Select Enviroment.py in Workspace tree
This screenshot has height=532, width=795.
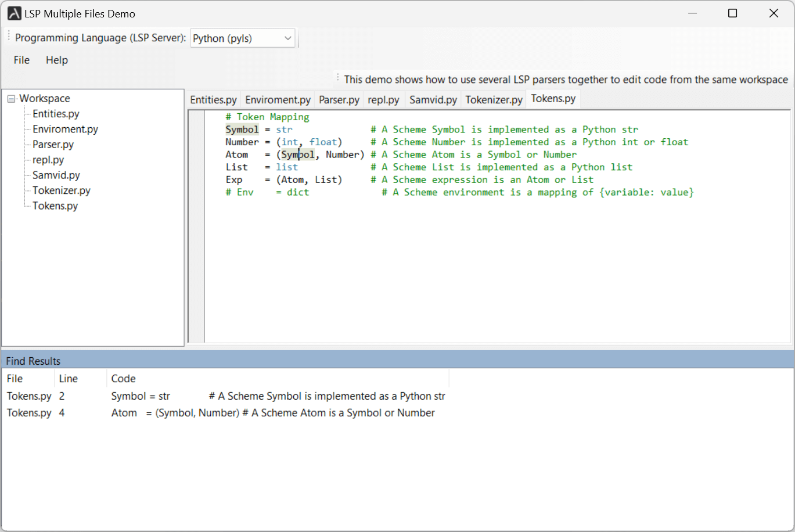[65, 129]
